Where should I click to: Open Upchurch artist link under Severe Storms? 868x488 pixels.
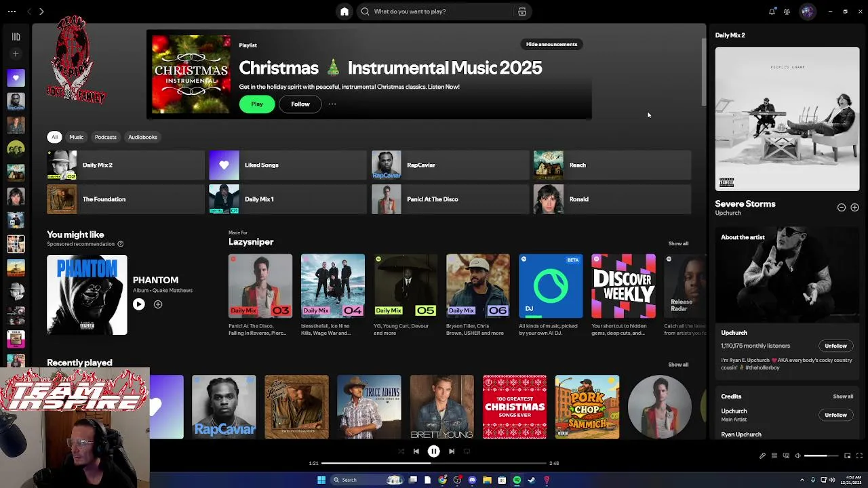click(728, 213)
